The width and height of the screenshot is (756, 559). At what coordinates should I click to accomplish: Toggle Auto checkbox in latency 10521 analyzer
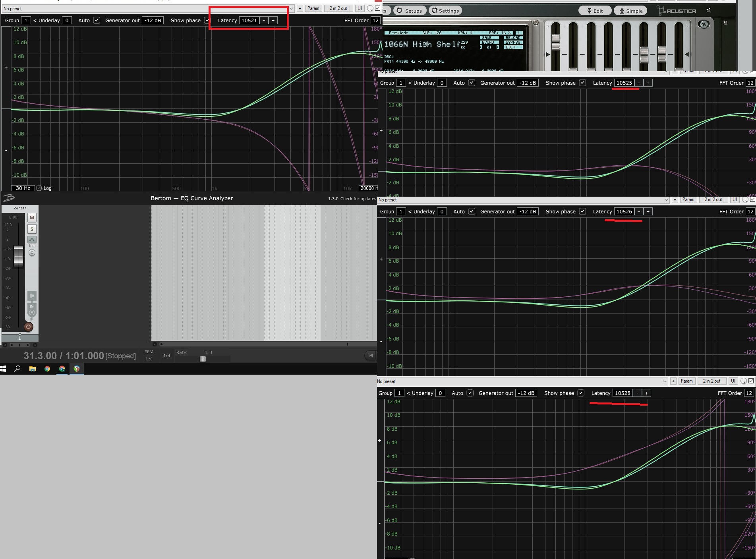97,20
